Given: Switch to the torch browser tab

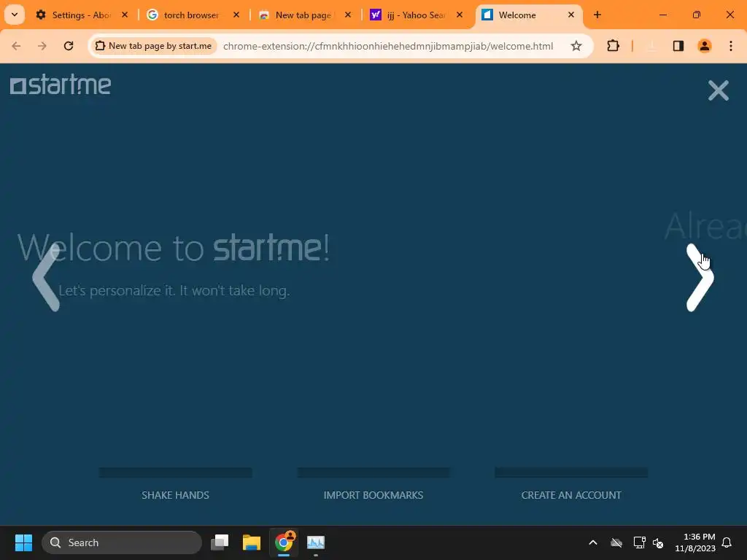Looking at the screenshot, I should tap(190, 15).
